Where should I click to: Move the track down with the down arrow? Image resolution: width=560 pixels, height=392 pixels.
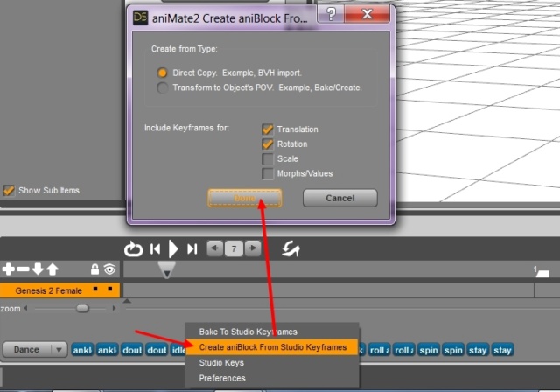(38, 269)
